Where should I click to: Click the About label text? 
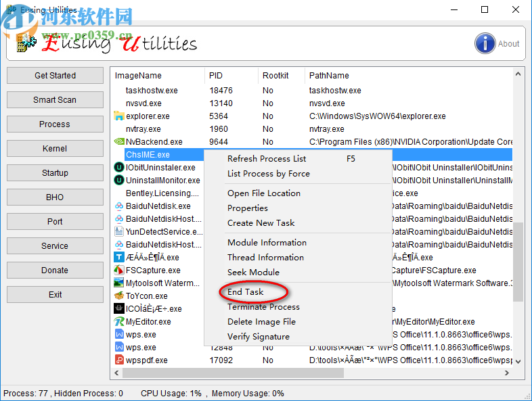(x=508, y=43)
